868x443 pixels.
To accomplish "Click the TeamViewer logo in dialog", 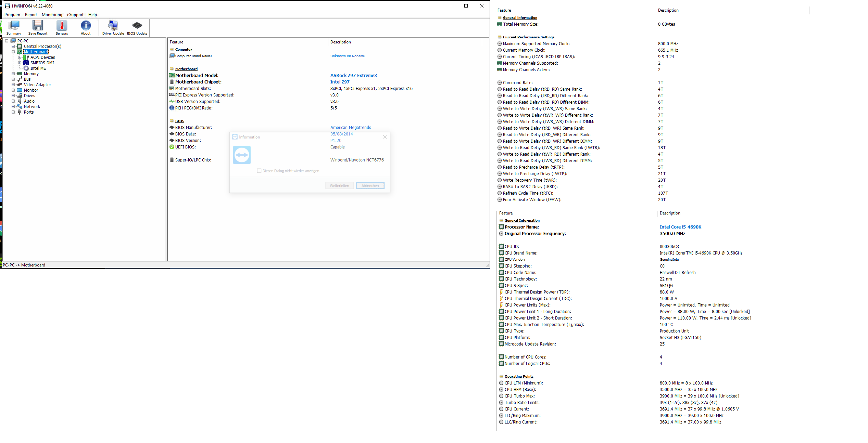I will (242, 155).
